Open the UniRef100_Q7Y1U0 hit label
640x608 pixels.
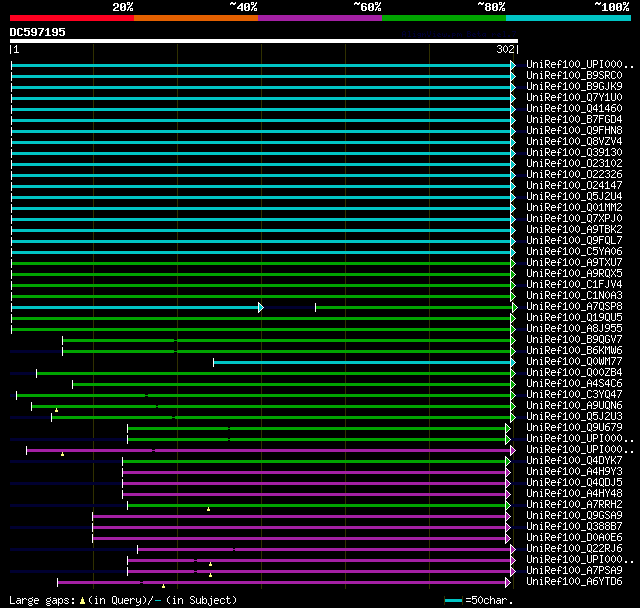pos(574,98)
